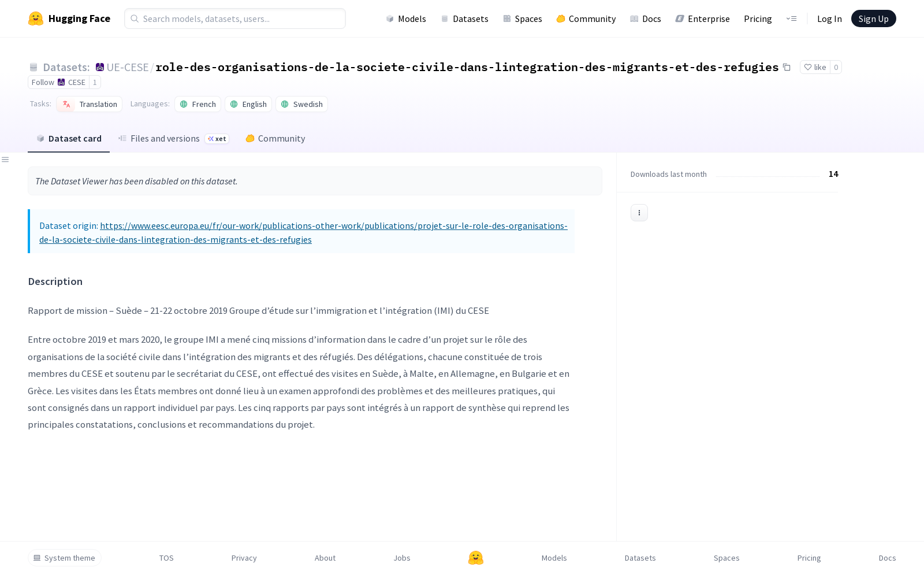Open Models in top navigation
The image size is (924, 578).
pos(406,18)
